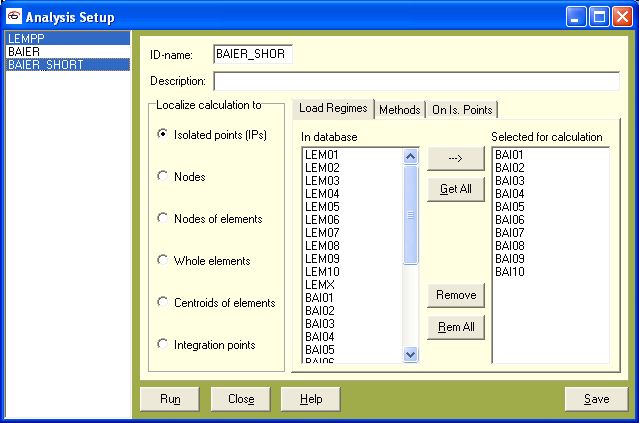
Task: Maximize the Analysis Setup window
Action: click(x=599, y=17)
